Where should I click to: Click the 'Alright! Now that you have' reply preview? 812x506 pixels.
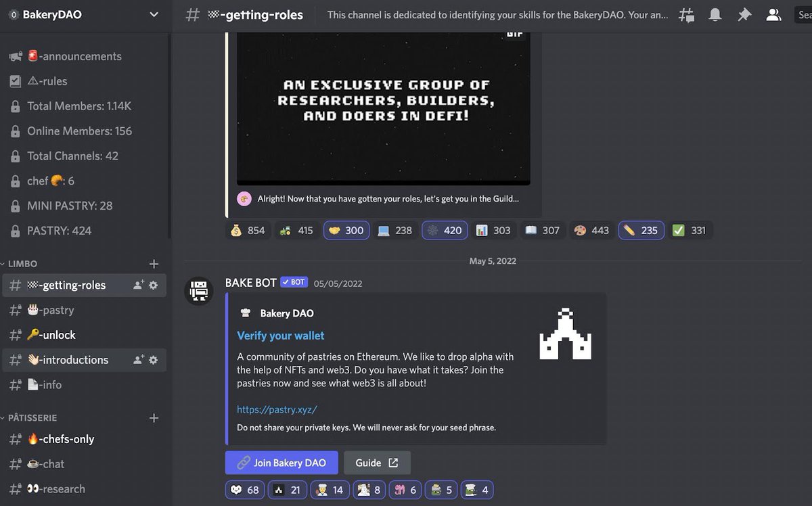[x=388, y=199]
